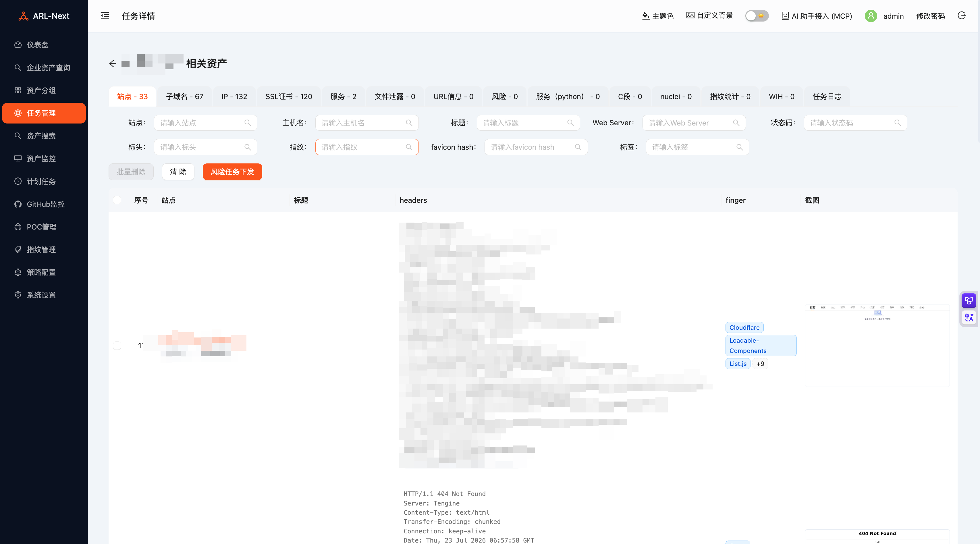Click search icon in 标头 field
980x544 pixels.
coord(248,147)
